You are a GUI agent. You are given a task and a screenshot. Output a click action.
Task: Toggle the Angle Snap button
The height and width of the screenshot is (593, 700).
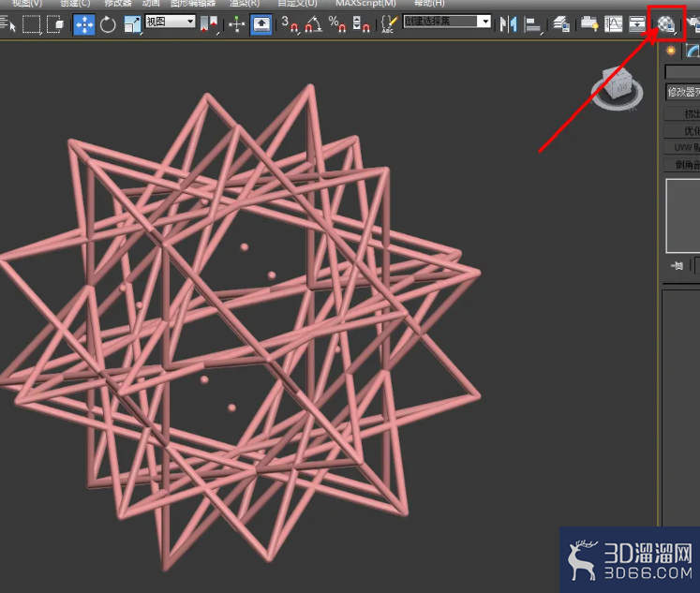(313, 24)
